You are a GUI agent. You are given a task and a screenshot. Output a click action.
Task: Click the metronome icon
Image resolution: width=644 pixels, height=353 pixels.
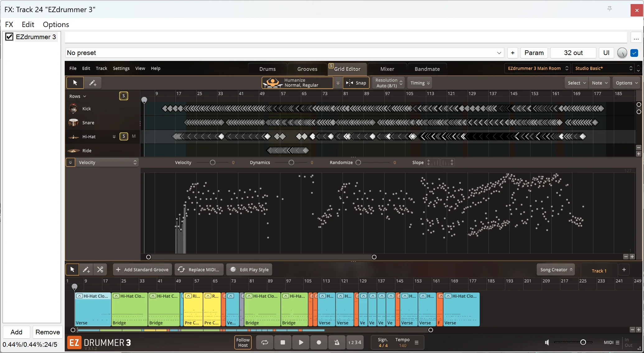337,342
